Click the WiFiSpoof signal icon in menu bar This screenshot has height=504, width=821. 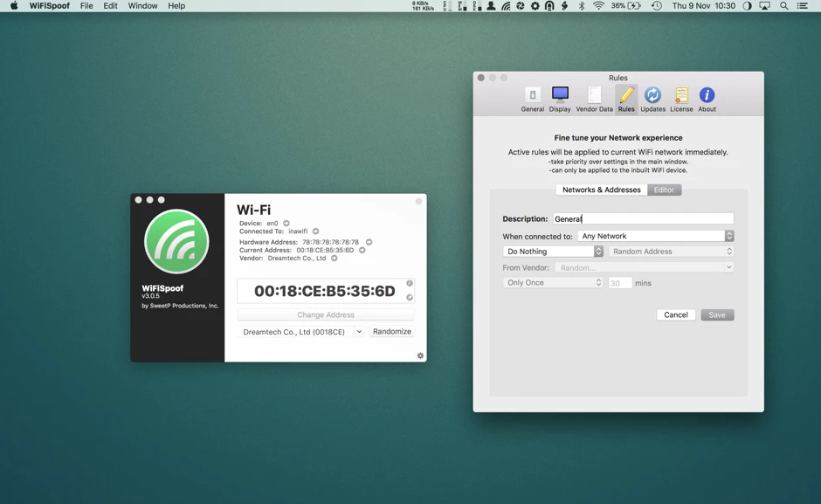click(506, 6)
